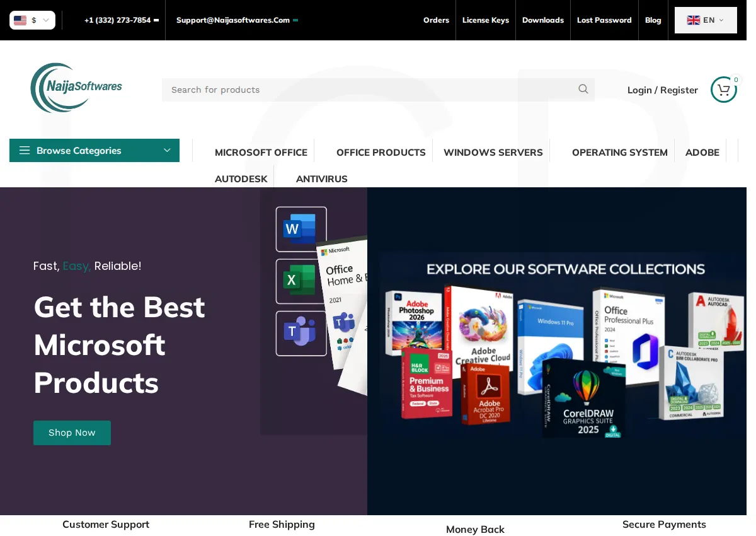Click the Teams icon in banner
Viewport: 756px width, 536px height.
pos(301,333)
